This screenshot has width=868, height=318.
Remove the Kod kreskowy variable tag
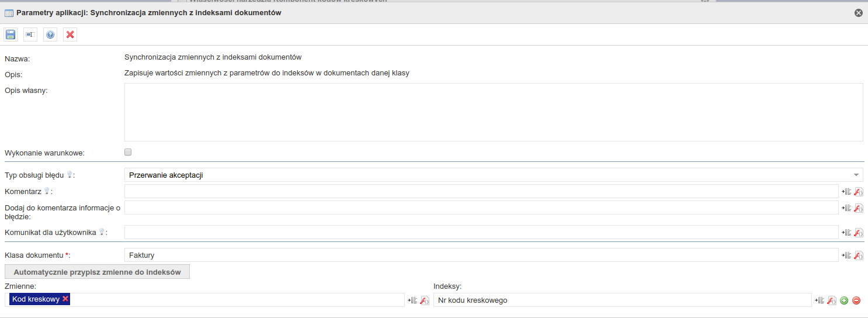[65, 299]
